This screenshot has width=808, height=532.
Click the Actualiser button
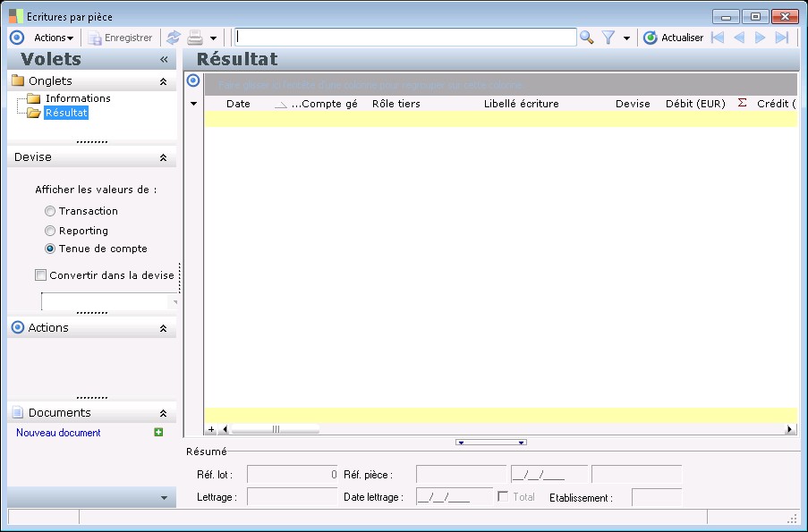coord(673,38)
